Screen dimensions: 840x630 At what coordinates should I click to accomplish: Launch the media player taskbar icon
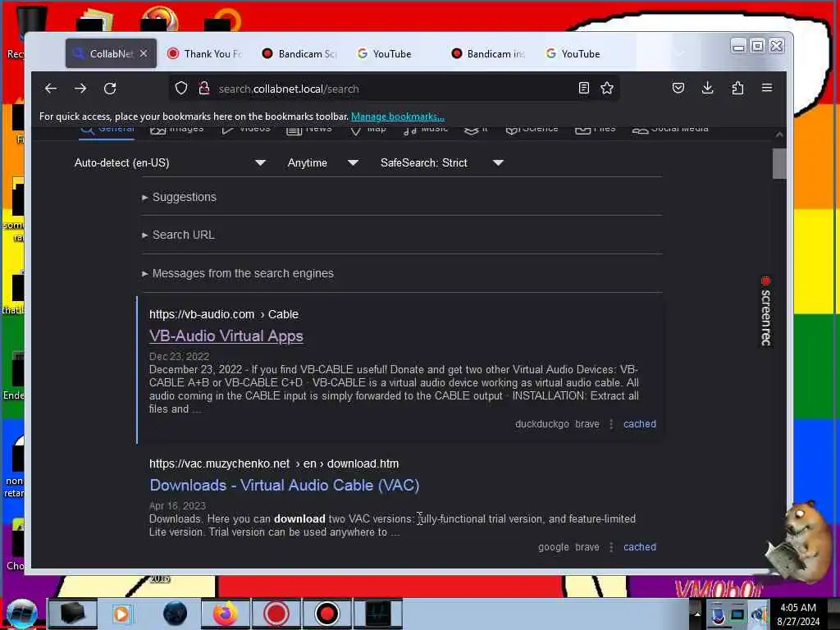coord(121,614)
